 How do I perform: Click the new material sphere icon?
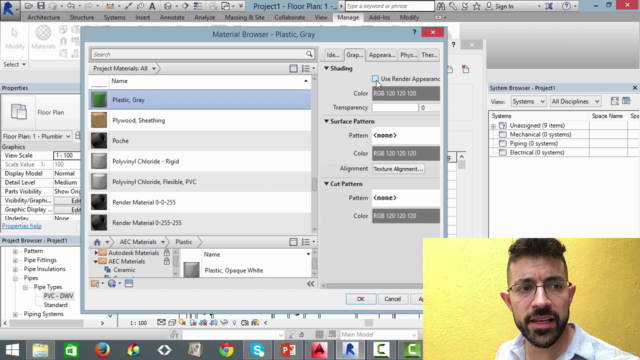point(112,283)
